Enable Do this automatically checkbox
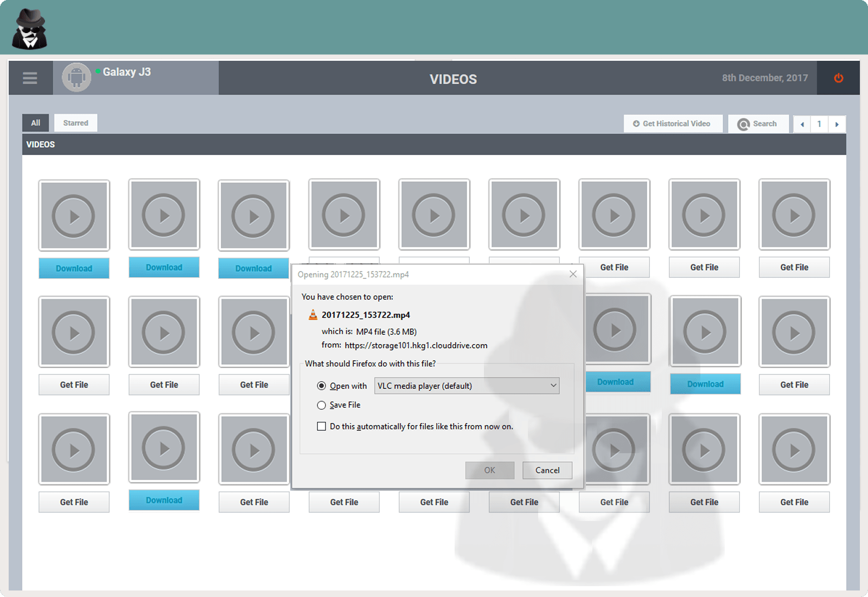Image resolution: width=868 pixels, height=597 pixels. (322, 427)
